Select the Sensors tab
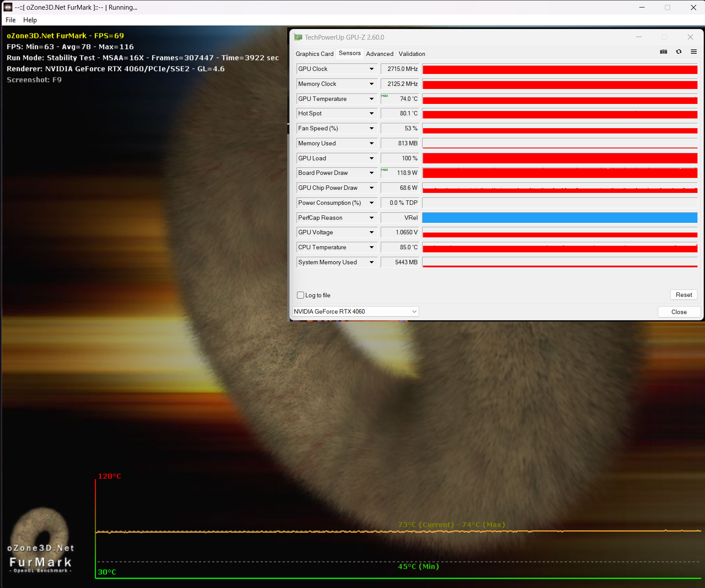The width and height of the screenshot is (705, 588). point(350,53)
